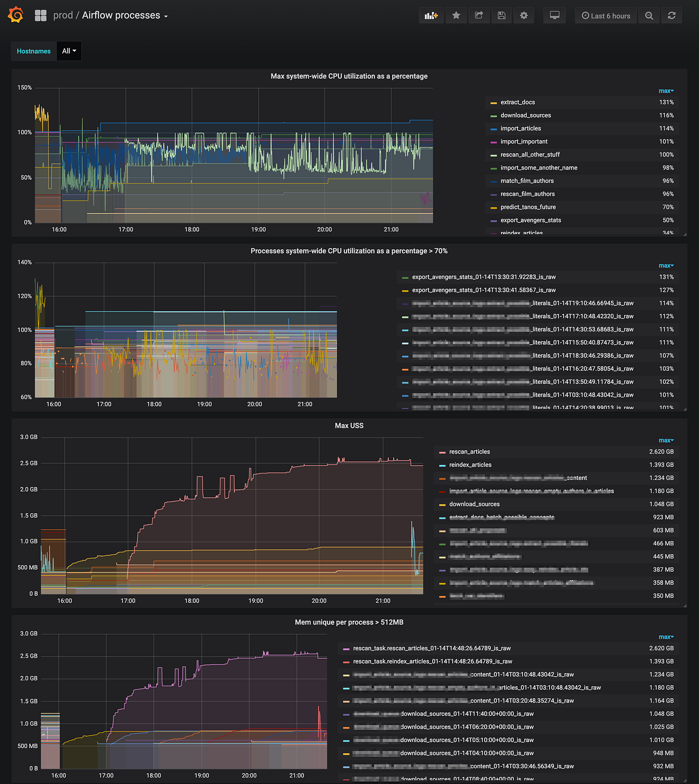Open dashboard settings via the gear icon
699x784 pixels.
pyautogui.click(x=524, y=15)
